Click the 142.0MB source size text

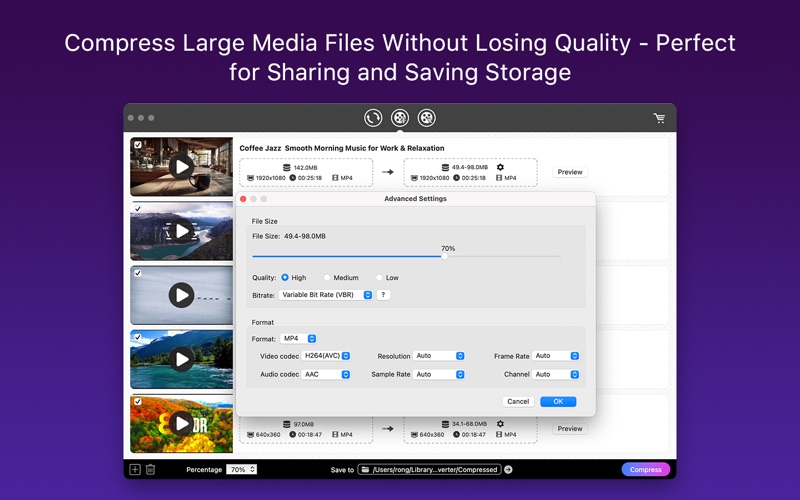tap(305, 167)
